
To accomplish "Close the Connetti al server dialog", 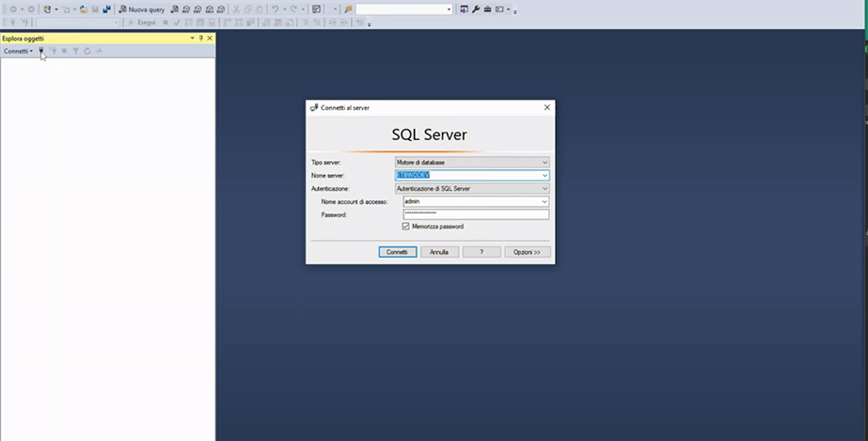I will pyautogui.click(x=547, y=107).
